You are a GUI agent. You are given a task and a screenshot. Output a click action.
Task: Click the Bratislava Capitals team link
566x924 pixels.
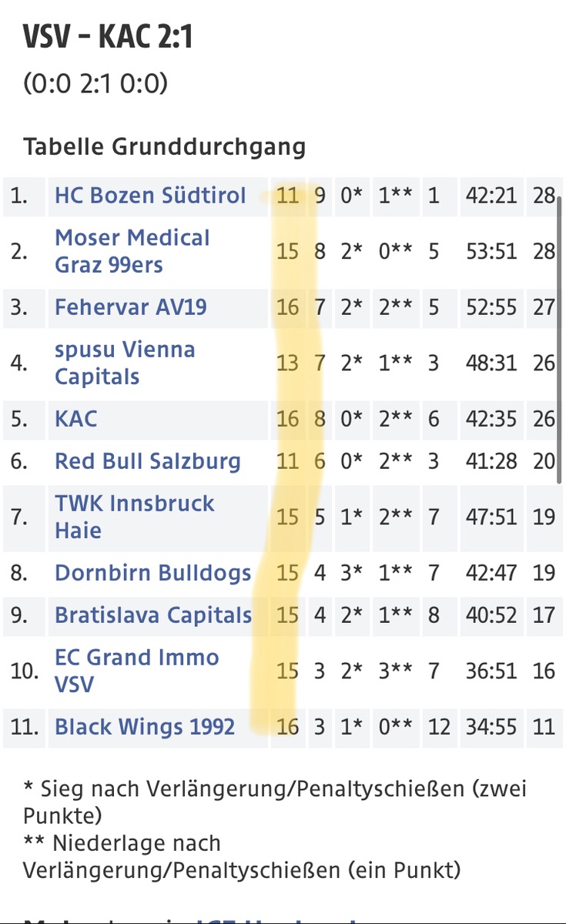coord(153,615)
